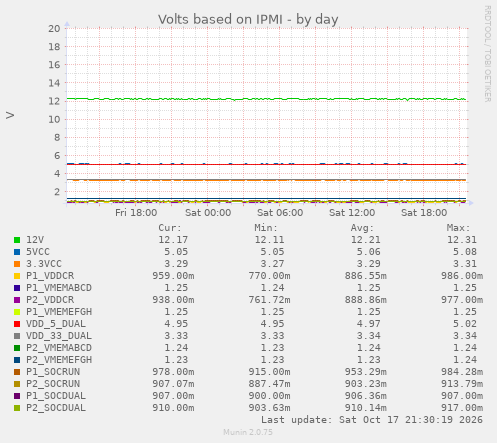Click the P2_VDDCR average 888.86m
The image size is (497, 443).
pos(366,300)
